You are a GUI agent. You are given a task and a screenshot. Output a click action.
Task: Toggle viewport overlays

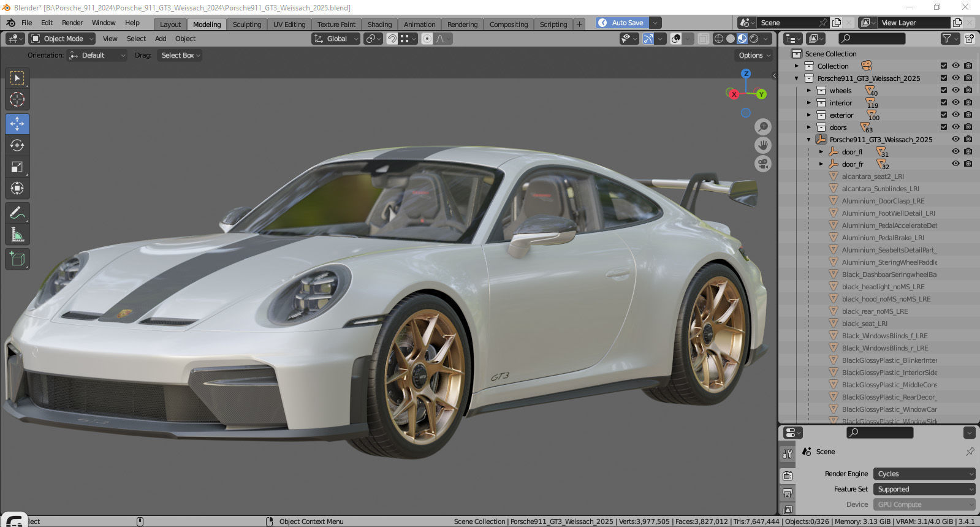[x=676, y=39]
